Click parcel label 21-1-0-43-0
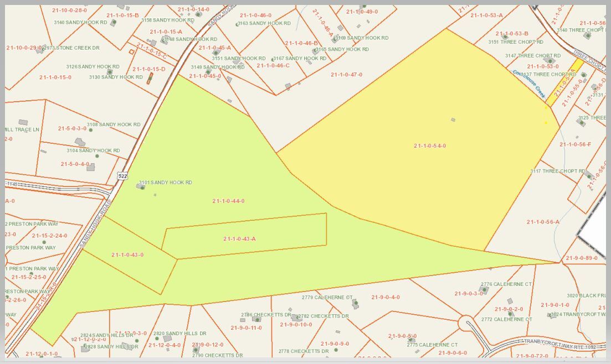The image size is (611, 364). point(127,255)
